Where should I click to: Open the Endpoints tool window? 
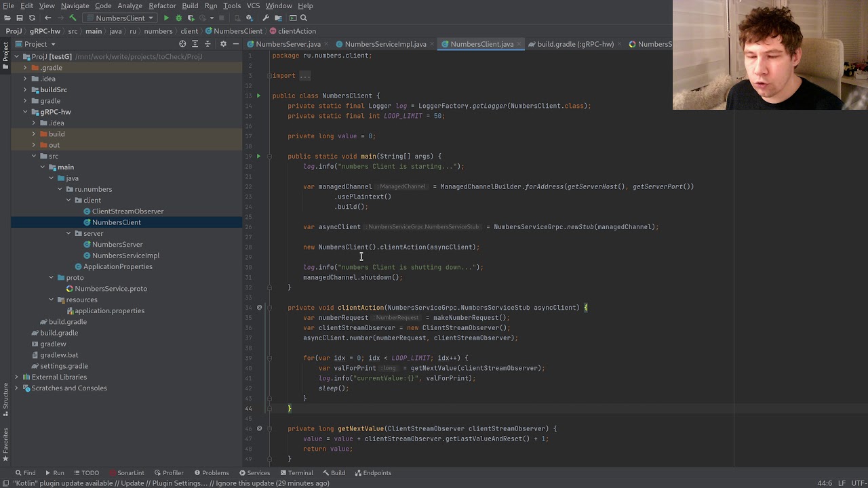[372, 473]
